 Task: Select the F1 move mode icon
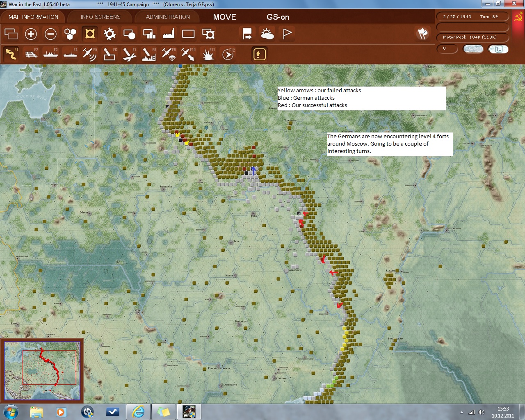click(11, 54)
